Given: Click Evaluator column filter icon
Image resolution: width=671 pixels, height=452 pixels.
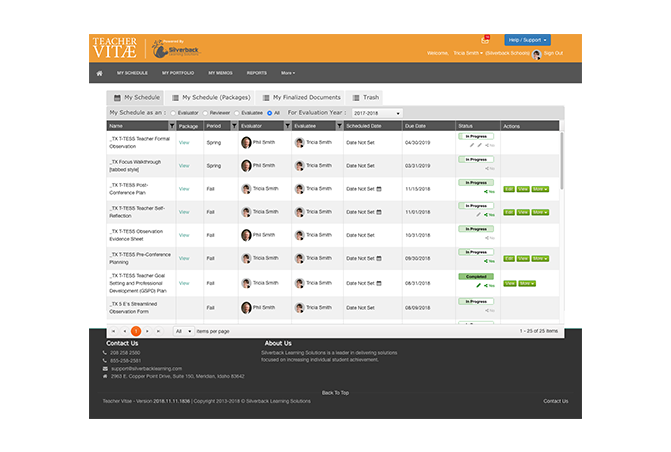Looking at the screenshot, I should point(285,126).
